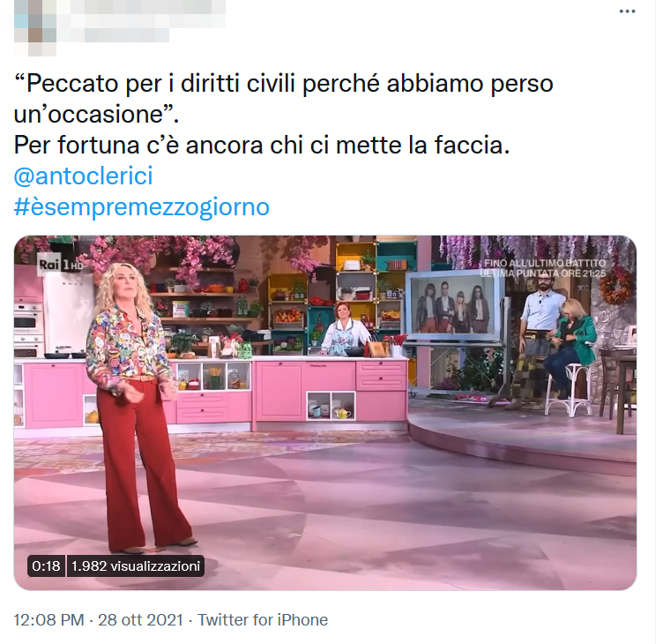This screenshot has width=670, height=644.
Task: Click the 28 ott 2021 date
Action: [x=140, y=619]
